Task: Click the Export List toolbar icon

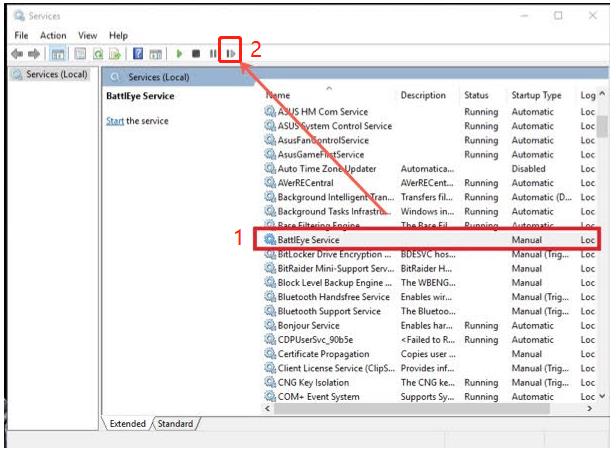Action: (x=115, y=54)
